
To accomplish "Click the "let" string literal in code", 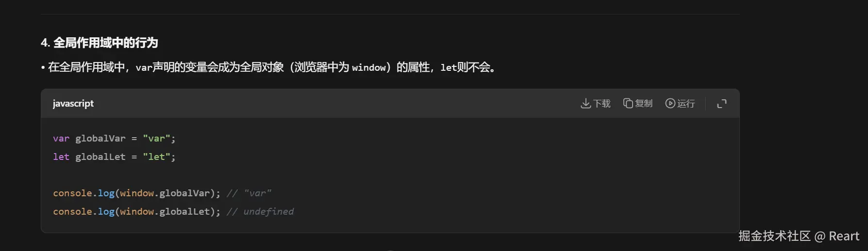I will [156, 157].
